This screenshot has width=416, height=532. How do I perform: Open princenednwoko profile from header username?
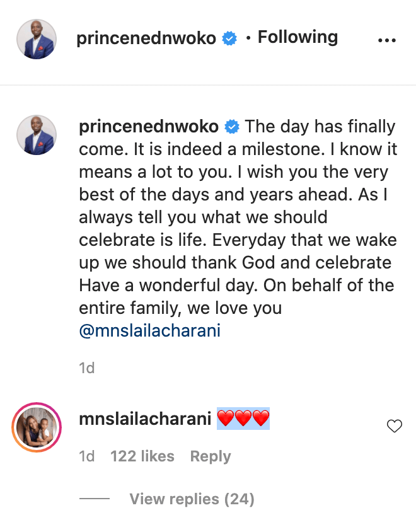tap(146, 38)
